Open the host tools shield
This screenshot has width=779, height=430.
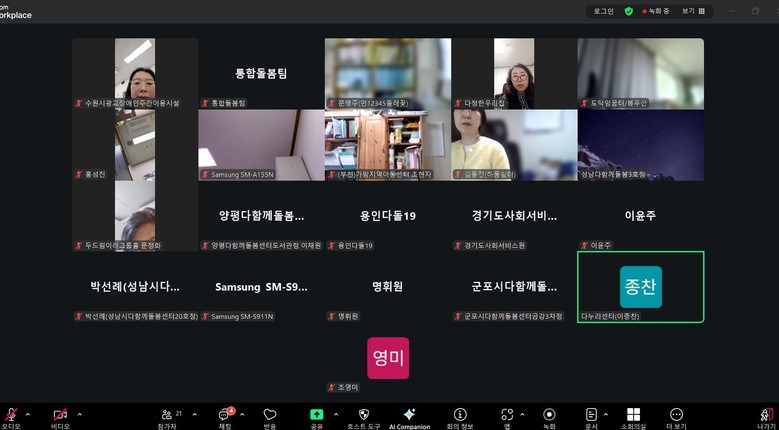[363, 415]
